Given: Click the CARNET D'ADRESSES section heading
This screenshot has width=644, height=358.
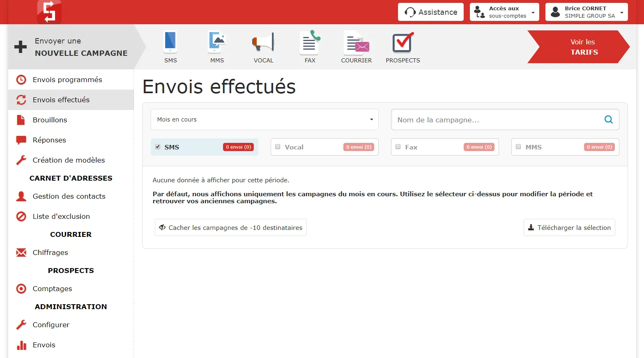Looking at the screenshot, I should click(x=71, y=178).
